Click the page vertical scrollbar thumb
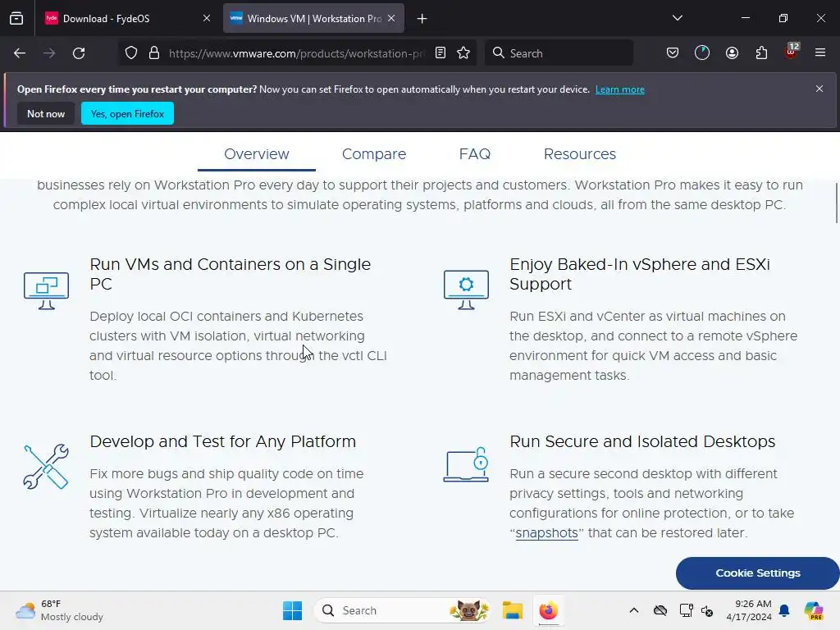Viewport: 840px width, 630px height. [x=837, y=203]
